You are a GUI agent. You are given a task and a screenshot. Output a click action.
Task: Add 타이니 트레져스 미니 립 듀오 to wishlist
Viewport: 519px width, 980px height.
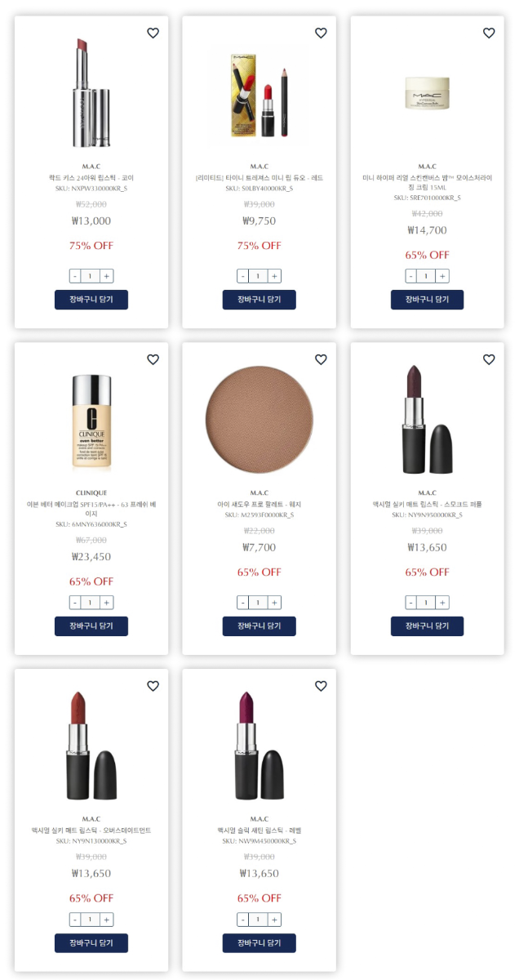click(x=321, y=33)
